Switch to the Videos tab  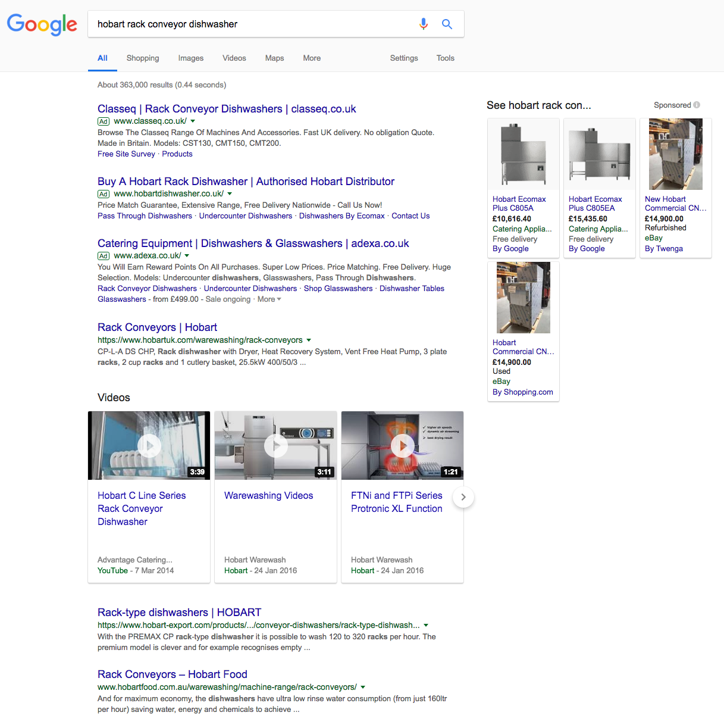click(234, 58)
